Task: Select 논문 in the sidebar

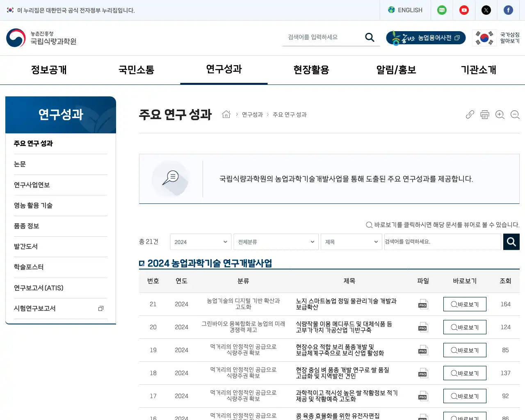Action: (20, 164)
